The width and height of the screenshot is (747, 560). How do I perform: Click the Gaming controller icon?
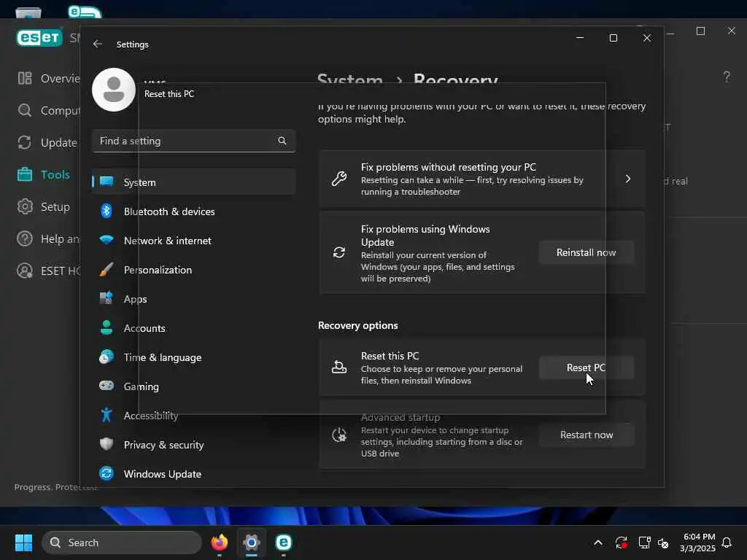click(107, 385)
